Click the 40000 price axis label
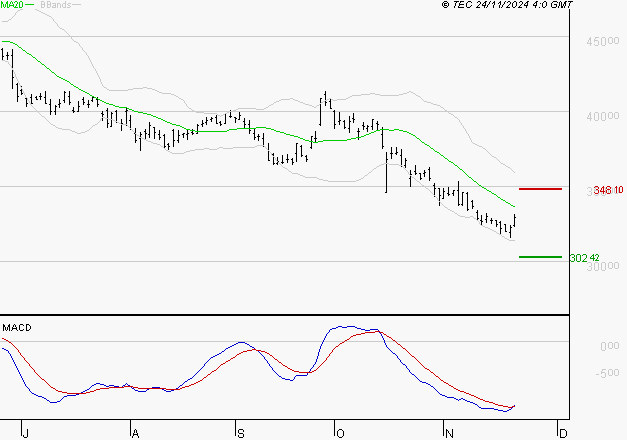Screen dimensions: 627x440 tap(603, 116)
